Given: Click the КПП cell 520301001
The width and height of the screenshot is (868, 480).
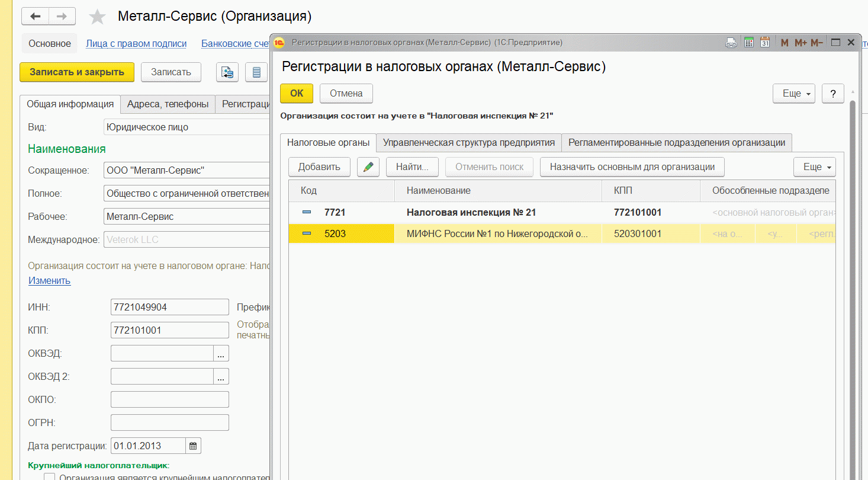Looking at the screenshot, I should (x=651, y=233).
